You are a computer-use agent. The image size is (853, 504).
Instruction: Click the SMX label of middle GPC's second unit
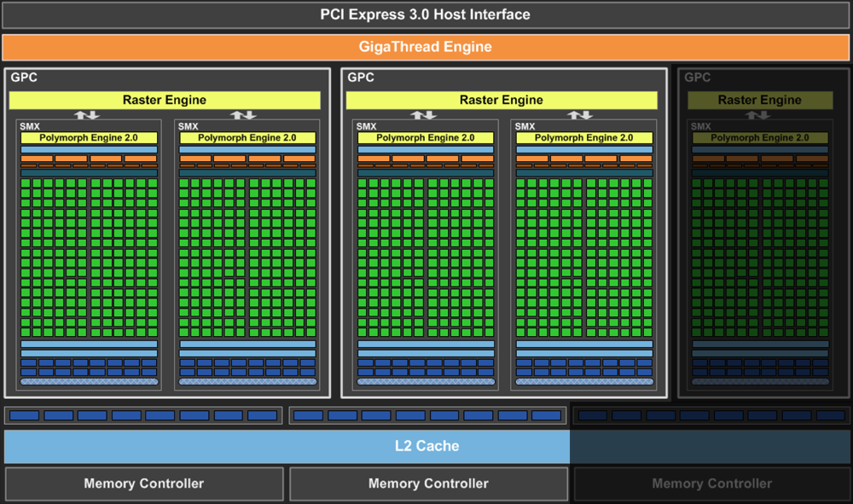[525, 126]
